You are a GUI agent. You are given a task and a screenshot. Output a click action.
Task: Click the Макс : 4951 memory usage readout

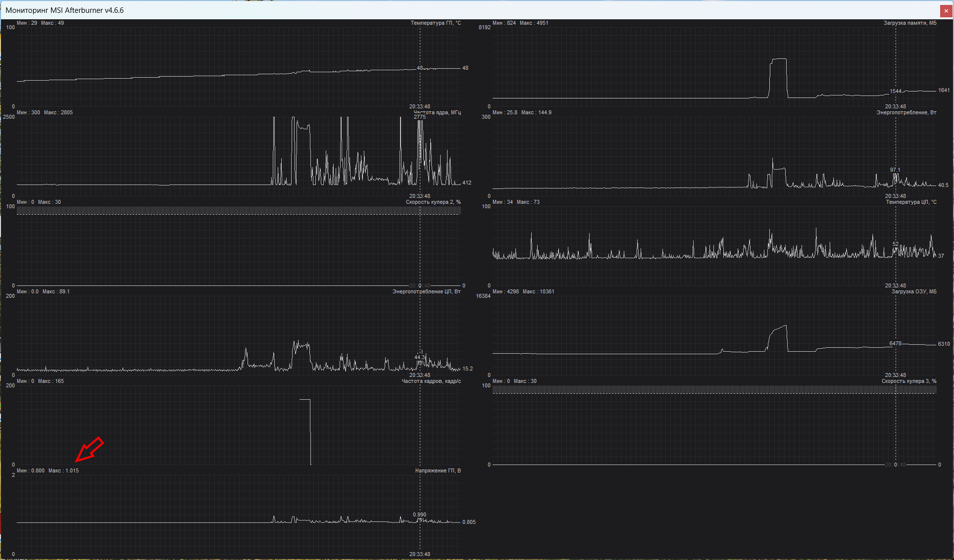tap(534, 23)
